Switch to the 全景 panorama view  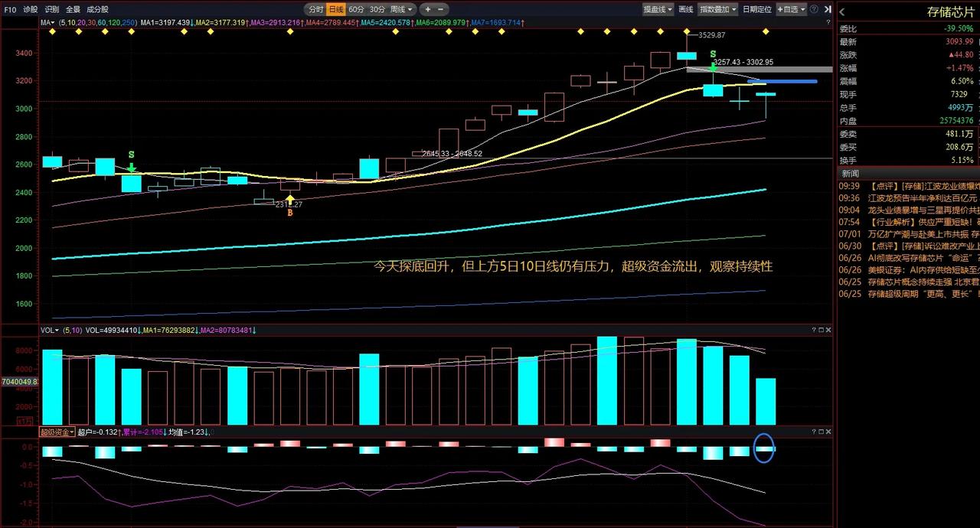click(73, 9)
